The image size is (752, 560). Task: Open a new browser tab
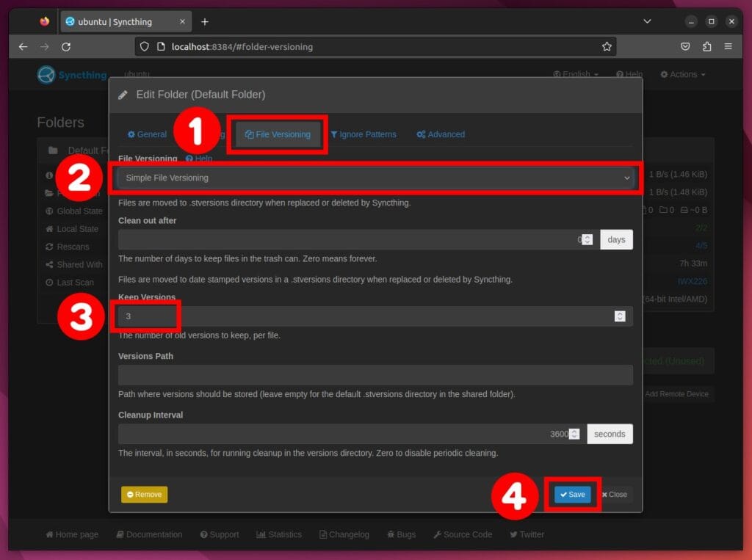(205, 21)
